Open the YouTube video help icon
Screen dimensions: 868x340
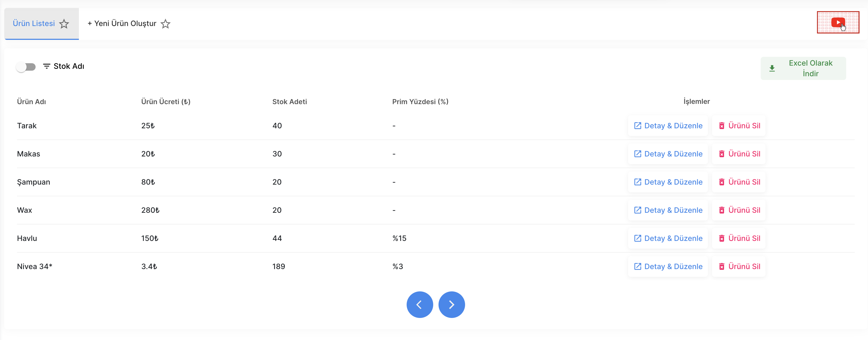tap(838, 23)
